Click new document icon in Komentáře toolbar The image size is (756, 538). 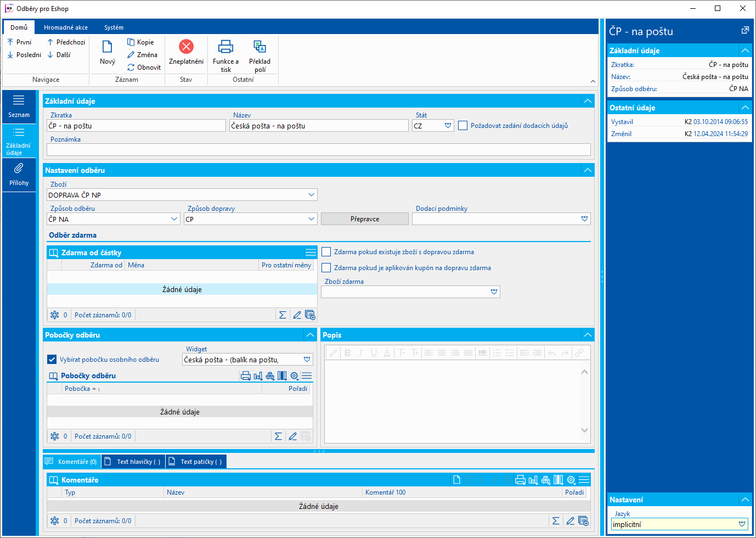[456, 480]
